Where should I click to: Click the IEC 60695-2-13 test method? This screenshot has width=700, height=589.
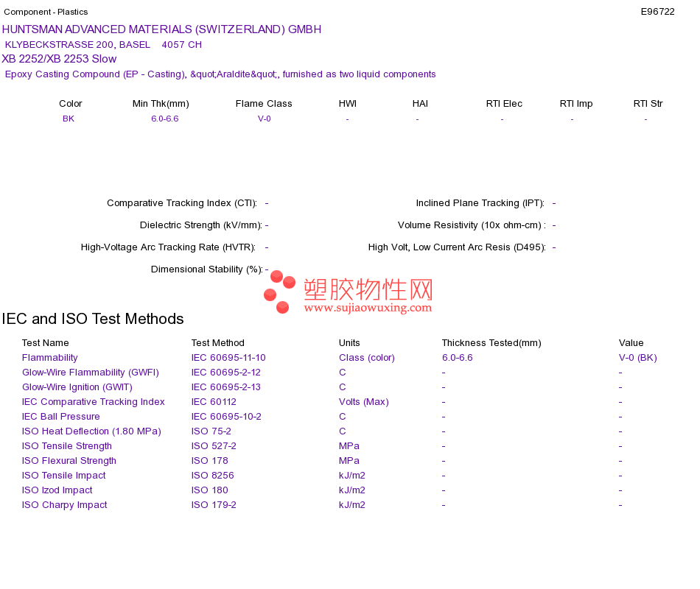coord(226,387)
